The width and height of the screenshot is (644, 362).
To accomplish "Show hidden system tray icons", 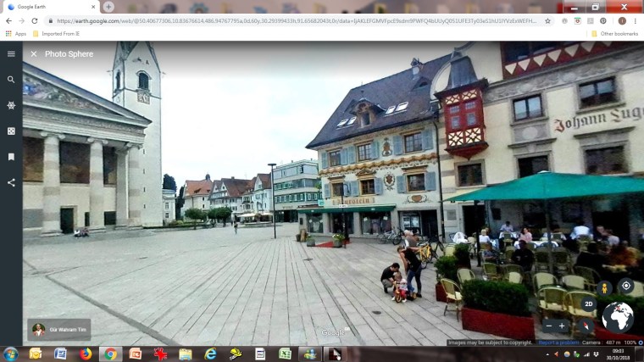I will (x=547, y=354).
